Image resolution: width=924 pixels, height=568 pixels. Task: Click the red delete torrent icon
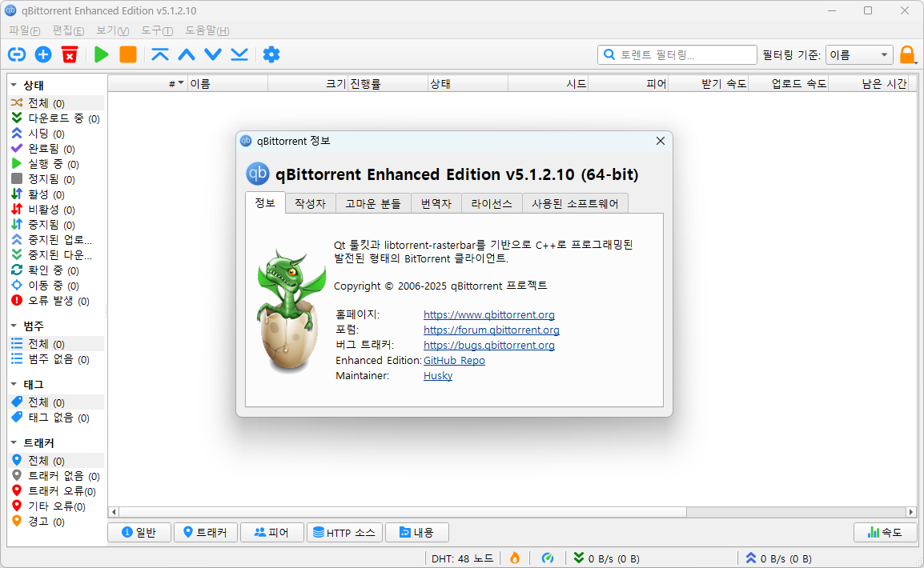(70, 54)
